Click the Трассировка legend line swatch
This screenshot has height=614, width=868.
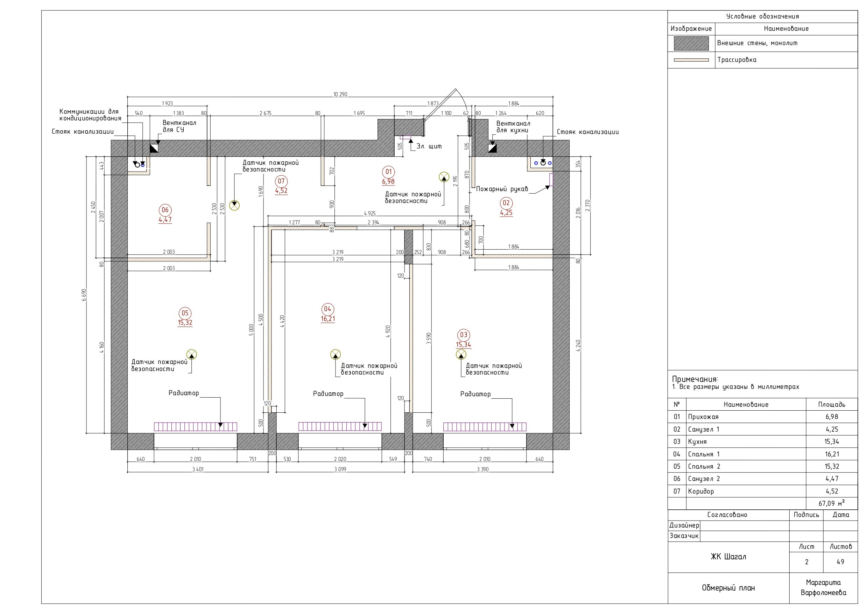point(691,60)
